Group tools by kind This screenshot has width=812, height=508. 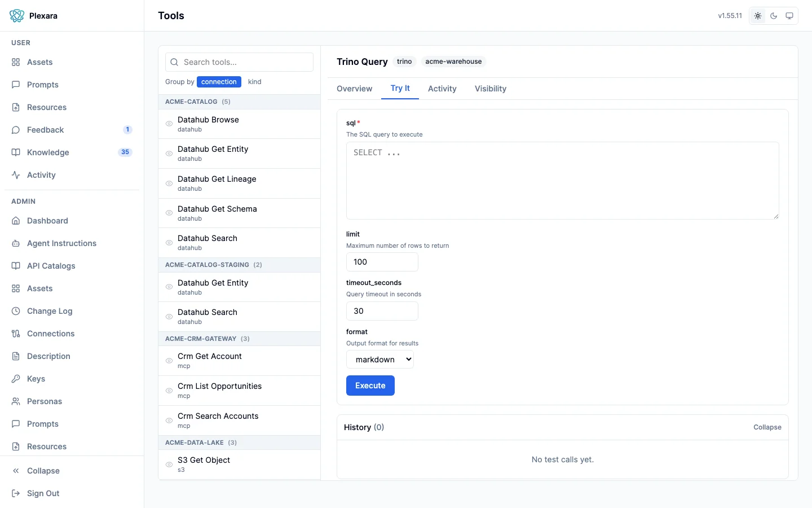tap(255, 82)
